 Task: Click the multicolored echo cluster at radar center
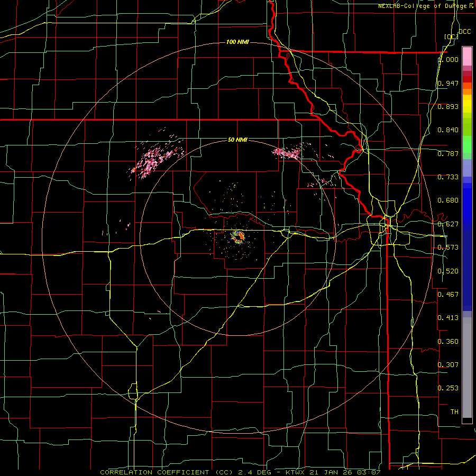(237, 236)
